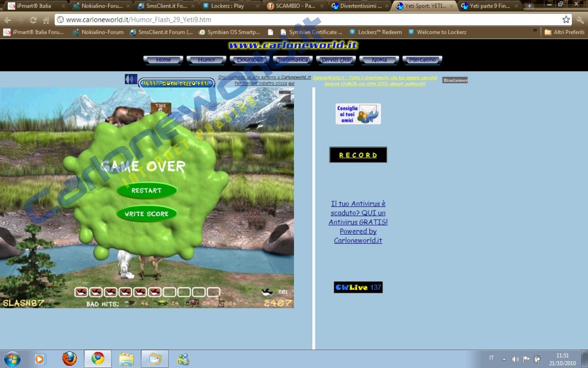588x368 pixels.
Task: Click the rewind icon above the game
Action: (x=131, y=79)
